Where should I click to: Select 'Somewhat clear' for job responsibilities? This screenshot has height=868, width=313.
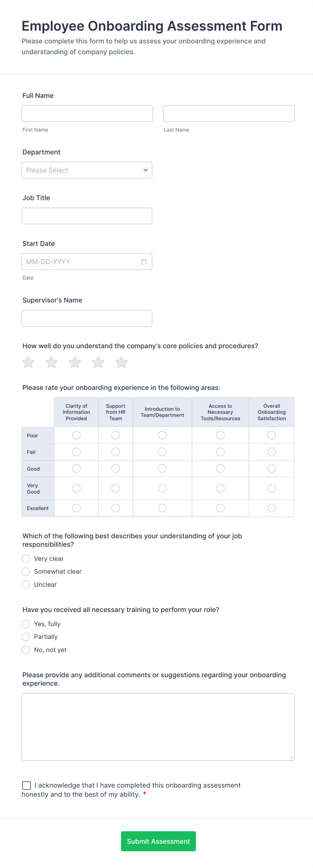tap(26, 571)
